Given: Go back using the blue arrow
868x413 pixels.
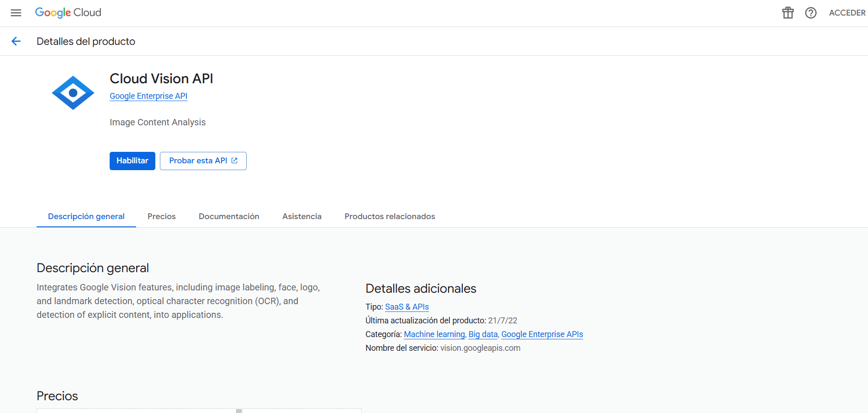Looking at the screenshot, I should coord(16,41).
